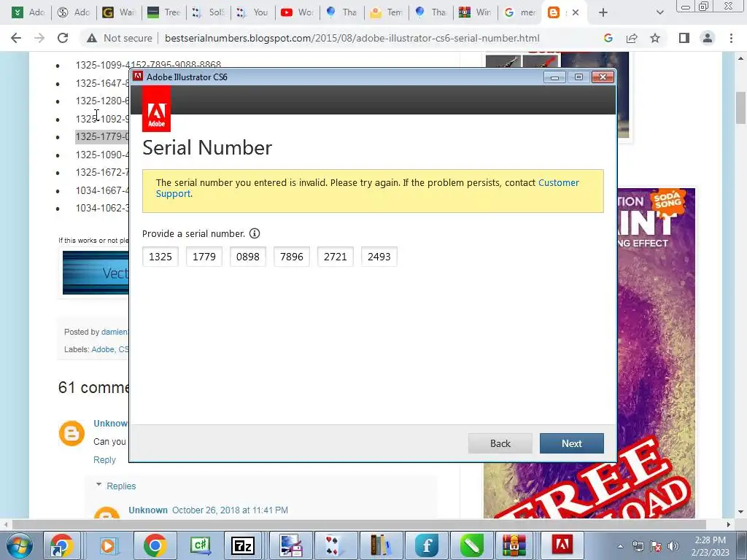Open the C# taskbar application
The image size is (747, 560).
point(200,545)
